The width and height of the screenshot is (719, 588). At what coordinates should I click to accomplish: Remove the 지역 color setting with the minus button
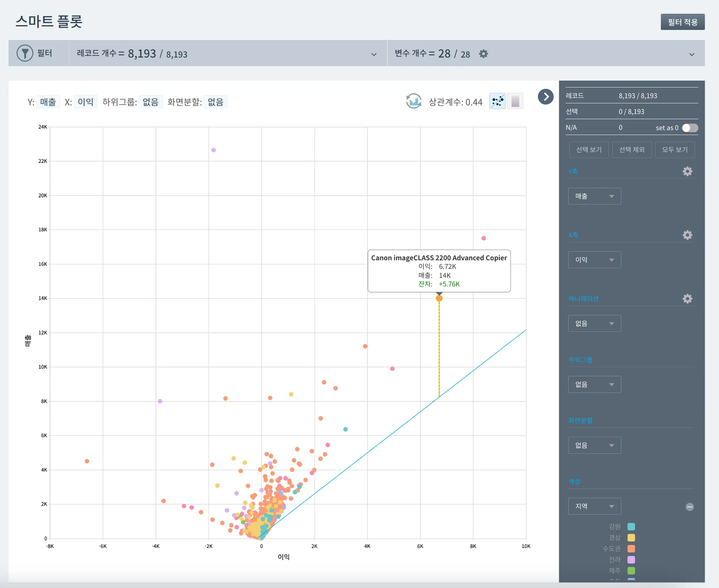point(690,507)
